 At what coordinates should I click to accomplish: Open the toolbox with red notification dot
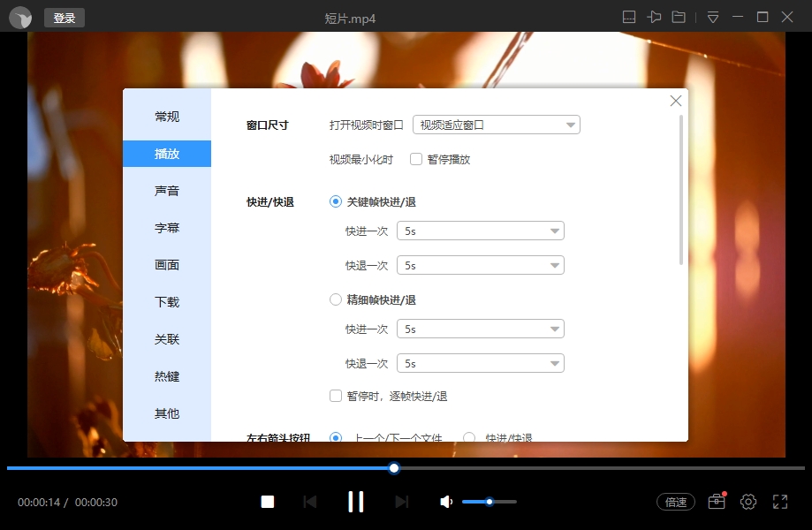716,502
